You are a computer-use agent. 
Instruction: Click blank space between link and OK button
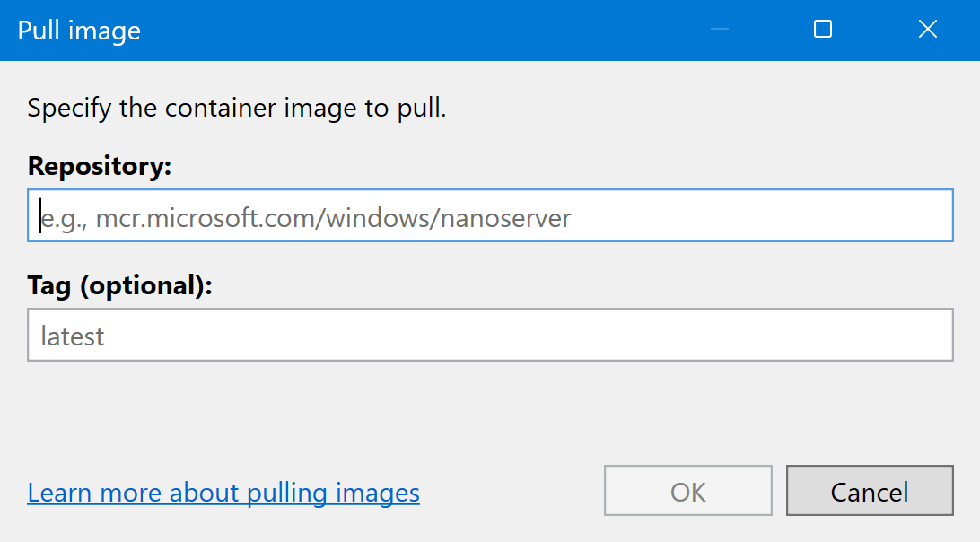[512, 492]
